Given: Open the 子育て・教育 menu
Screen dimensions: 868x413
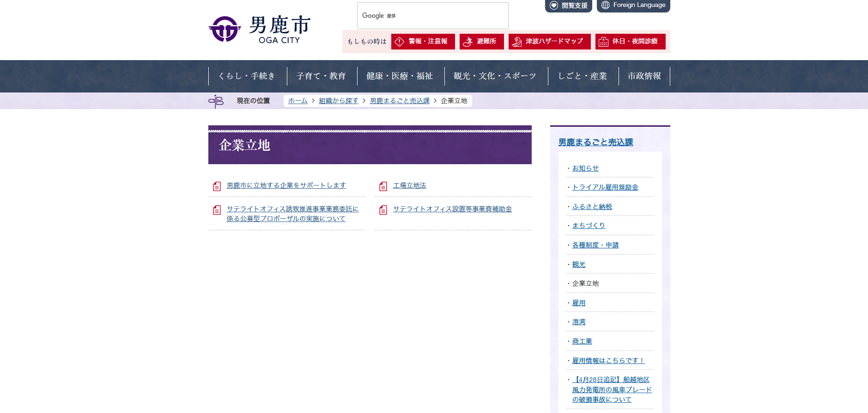Looking at the screenshot, I should pyautogui.click(x=322, y=76).
